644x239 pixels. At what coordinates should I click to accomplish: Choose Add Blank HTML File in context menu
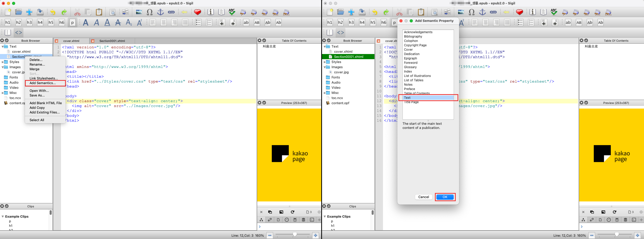click(45, 103)
